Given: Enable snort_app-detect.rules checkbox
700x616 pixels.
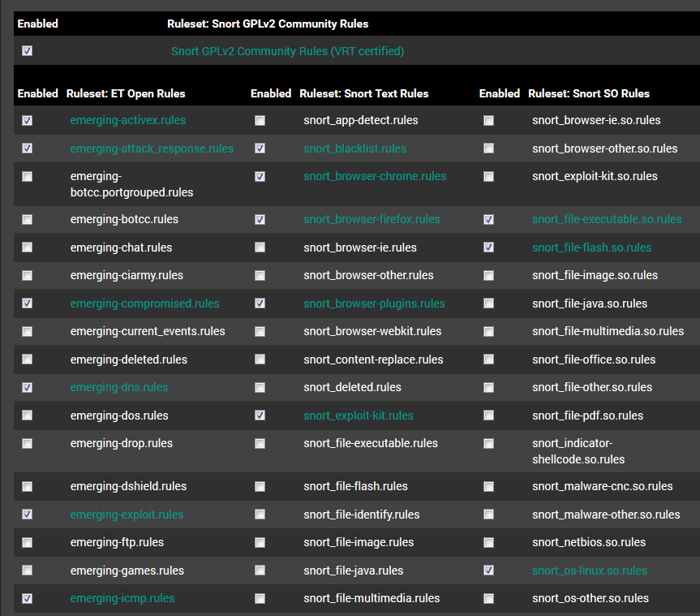Looking at the screenshot, I should coord(260,121).
